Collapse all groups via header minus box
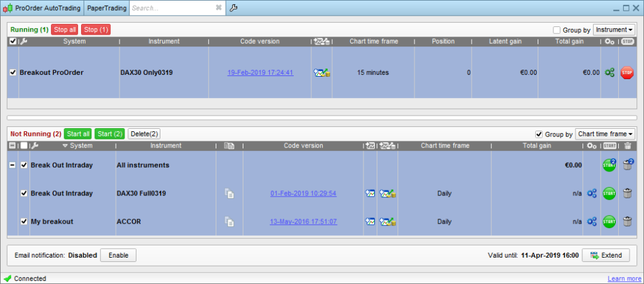644x284 pixels. pos(13,145)
